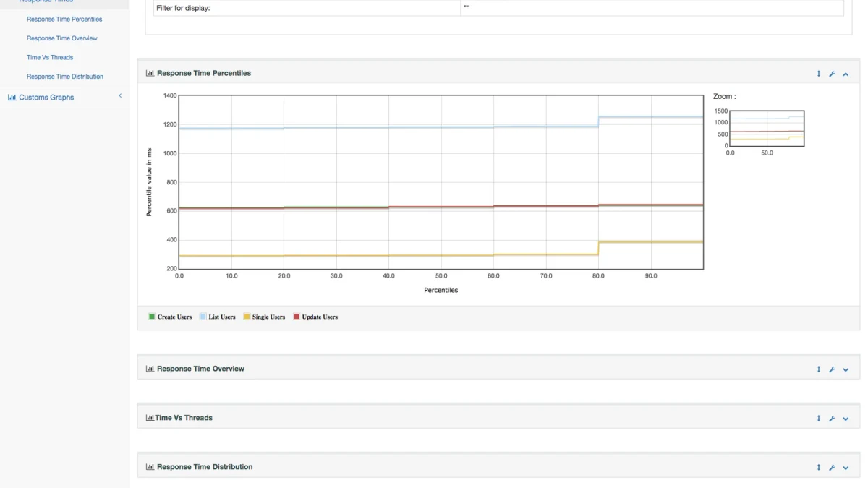The height and width of the screenshot is (488, 868).
Task: Navigate to Response Time Distribution sidebar link
Action: (65, 77)
